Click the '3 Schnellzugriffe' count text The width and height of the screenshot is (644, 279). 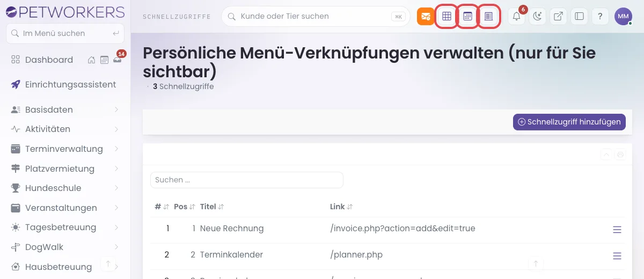(183, 86)
